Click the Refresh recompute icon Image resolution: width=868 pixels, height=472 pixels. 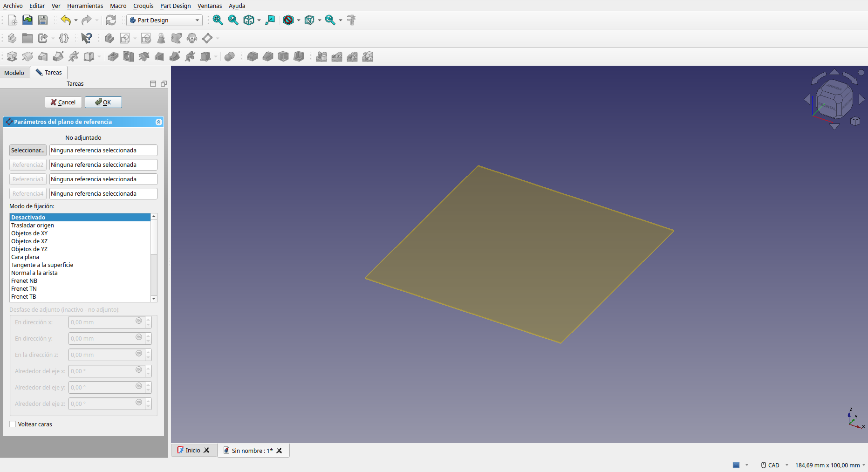111,20
